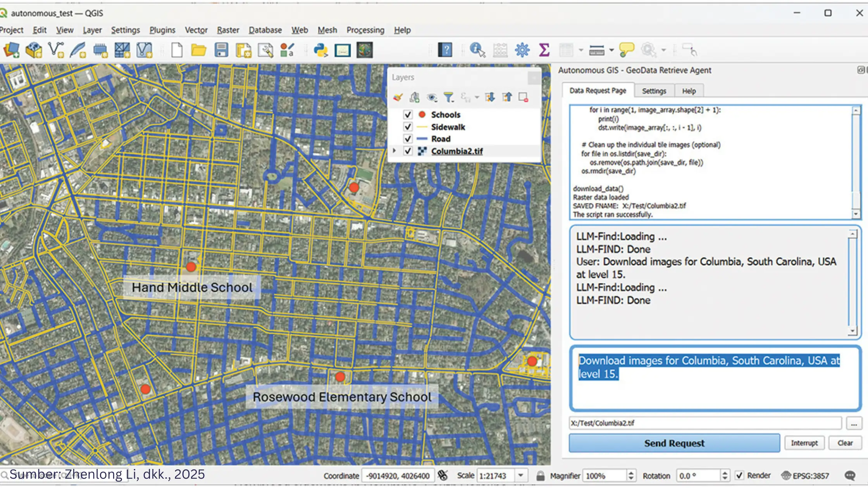This screenshot has height=488, width=868.
Task: Switch to the Settings tab
Action: pyautogui.click(x=654, y=91)
